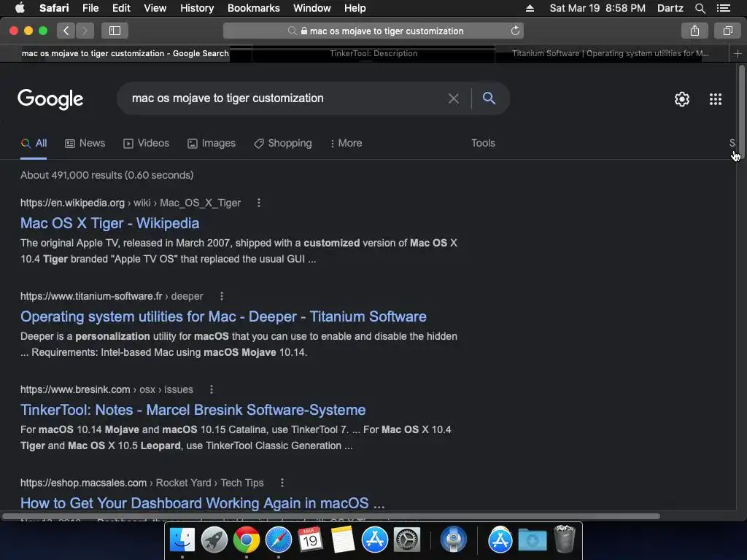Open Google quick settings gear

[x=682, y=99]
